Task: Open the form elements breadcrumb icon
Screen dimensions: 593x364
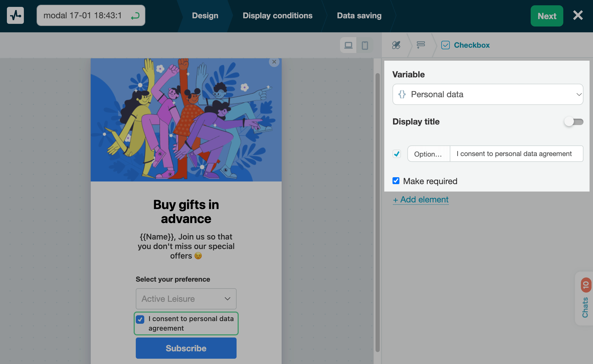Action: [421, 45]
